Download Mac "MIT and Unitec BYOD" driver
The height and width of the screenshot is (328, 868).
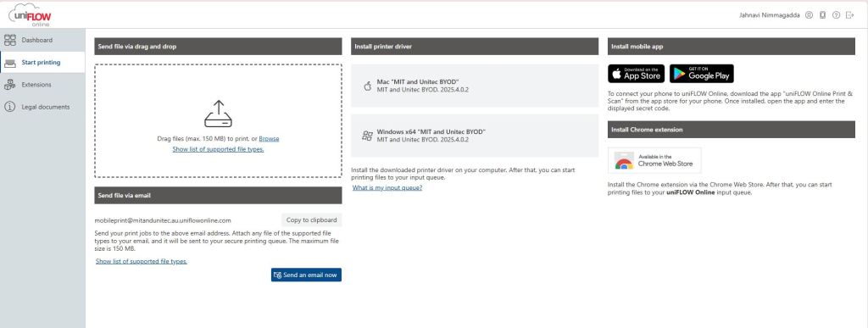point(475,86)
